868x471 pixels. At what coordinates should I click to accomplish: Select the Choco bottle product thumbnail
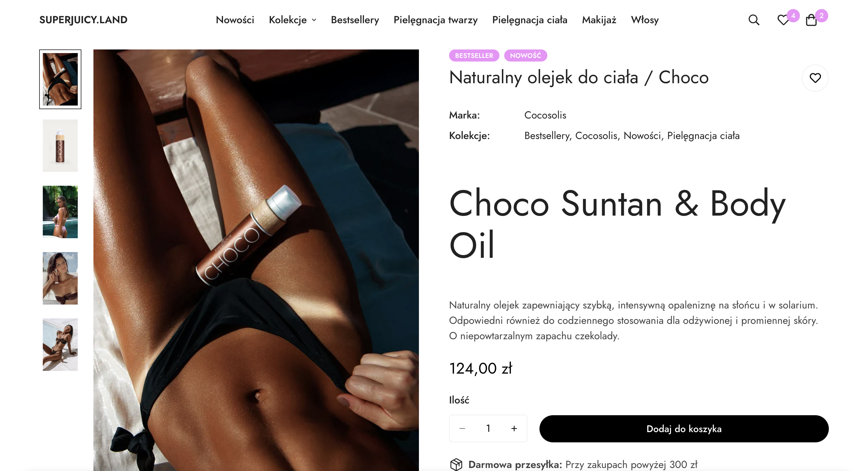(x=60, y=146)
